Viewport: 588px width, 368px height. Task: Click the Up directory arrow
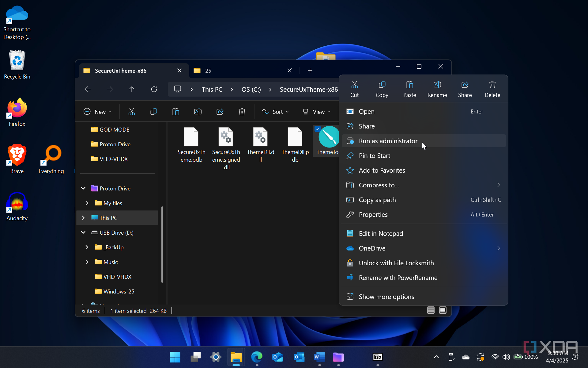(132, 89)
